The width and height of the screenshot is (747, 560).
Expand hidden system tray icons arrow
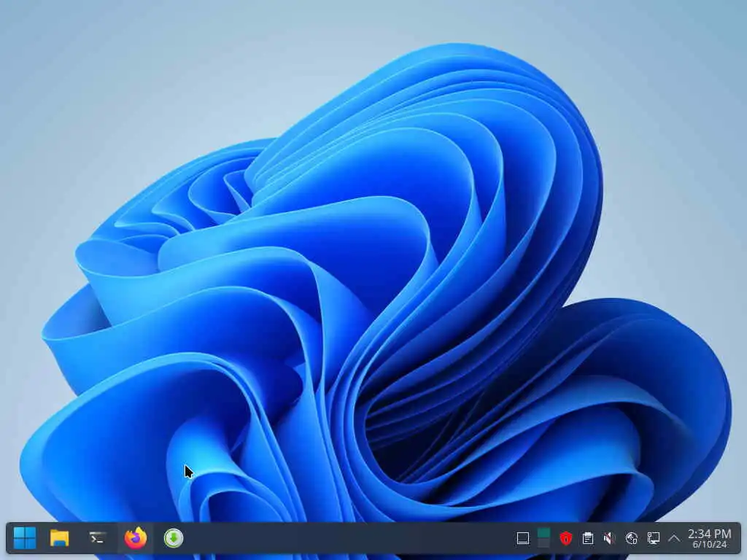coord(673,538)
